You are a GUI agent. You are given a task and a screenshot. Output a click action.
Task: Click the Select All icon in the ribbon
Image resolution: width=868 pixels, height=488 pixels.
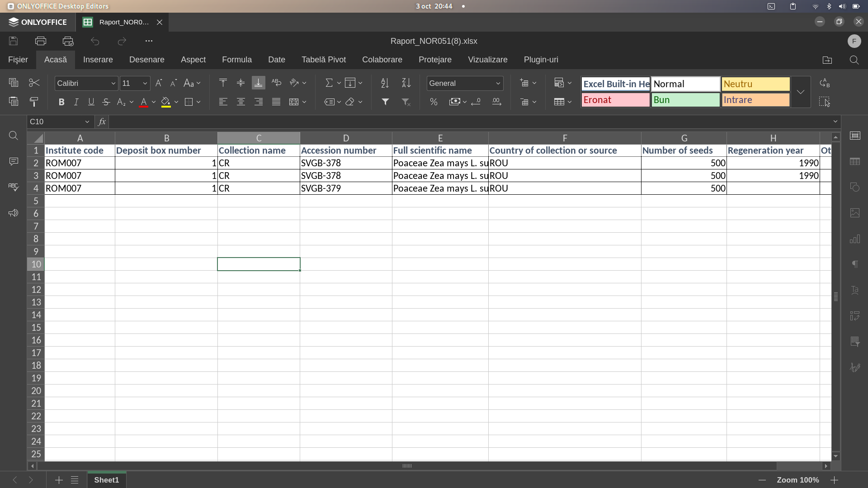825,102
